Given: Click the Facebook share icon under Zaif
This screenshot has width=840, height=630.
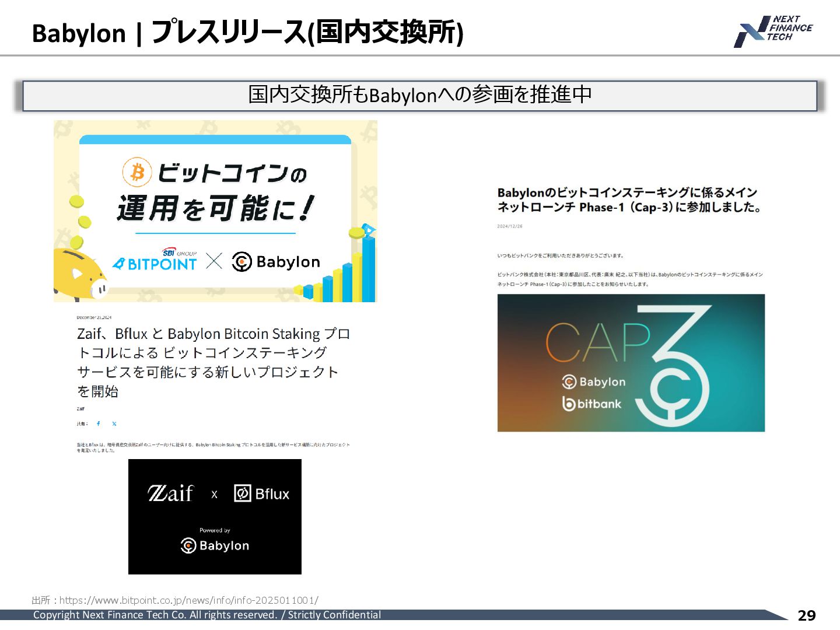Looking at the screenshot, I should click(x=99, y=423).
